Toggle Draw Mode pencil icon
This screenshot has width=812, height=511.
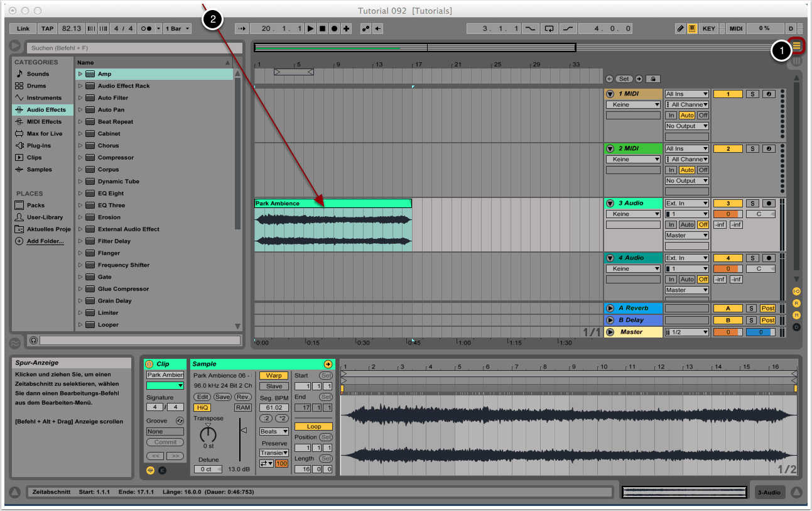tap(681, 28)
